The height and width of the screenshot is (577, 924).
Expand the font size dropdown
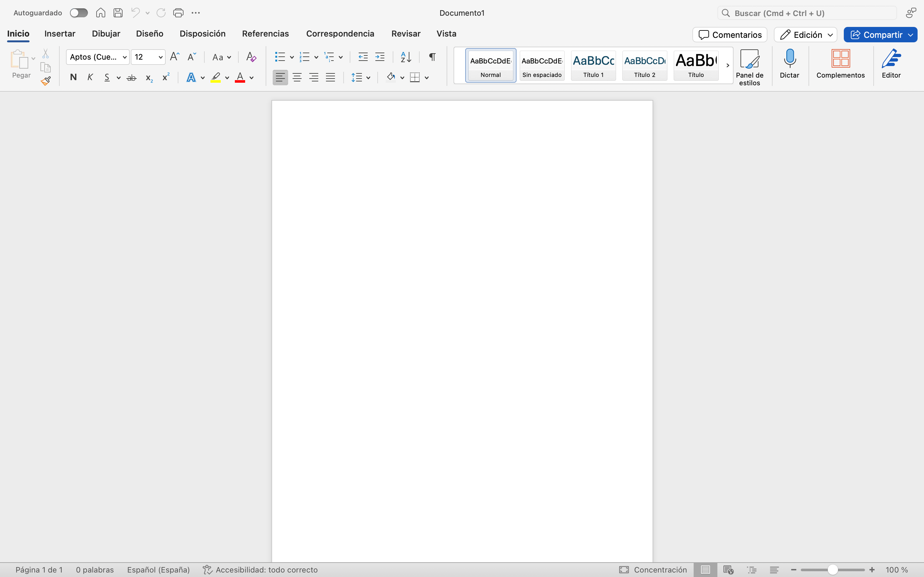click(160, 57)
